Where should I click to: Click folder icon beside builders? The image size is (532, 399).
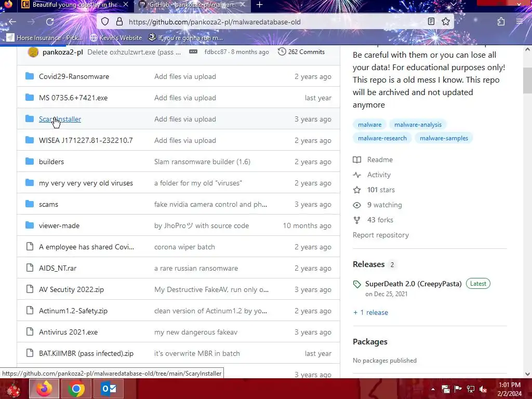pos(30,161)
